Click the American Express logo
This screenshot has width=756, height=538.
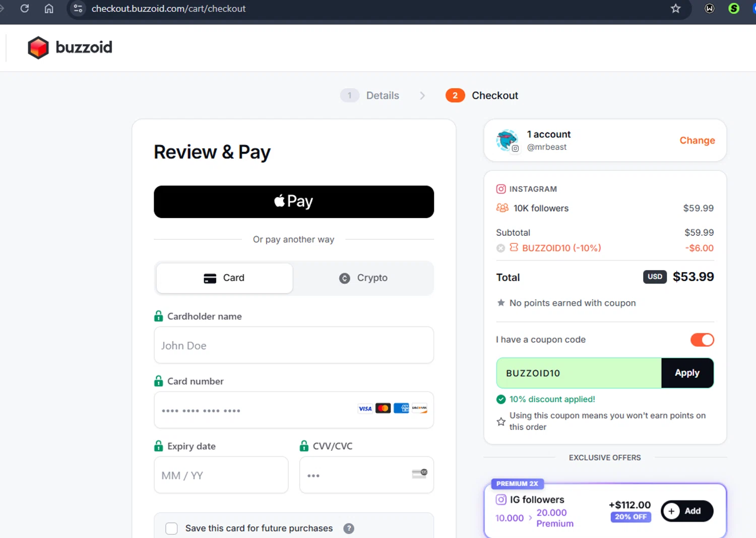401,408
